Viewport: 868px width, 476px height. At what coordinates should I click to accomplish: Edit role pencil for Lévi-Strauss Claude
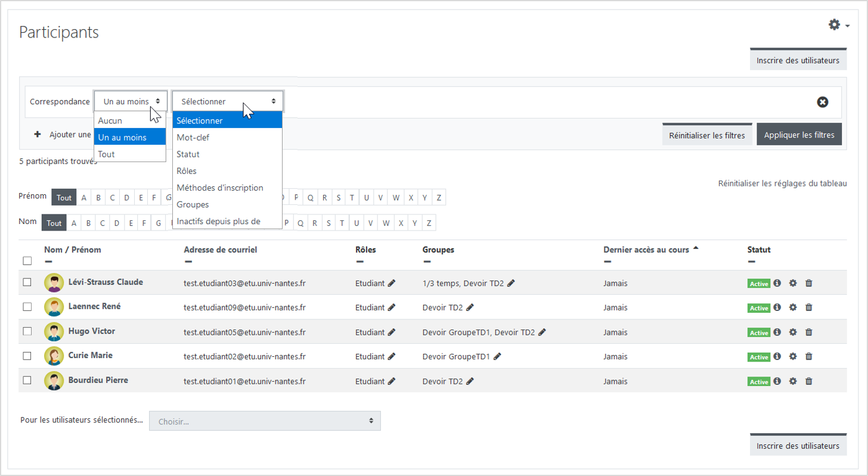coord(392,284)
